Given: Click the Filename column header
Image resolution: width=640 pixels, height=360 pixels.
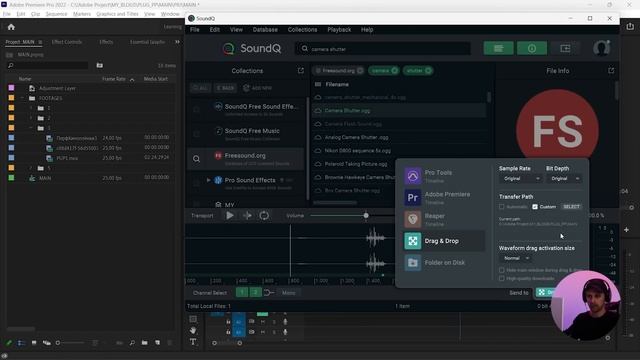Looking at the screenshot, I should pos(337,84).
